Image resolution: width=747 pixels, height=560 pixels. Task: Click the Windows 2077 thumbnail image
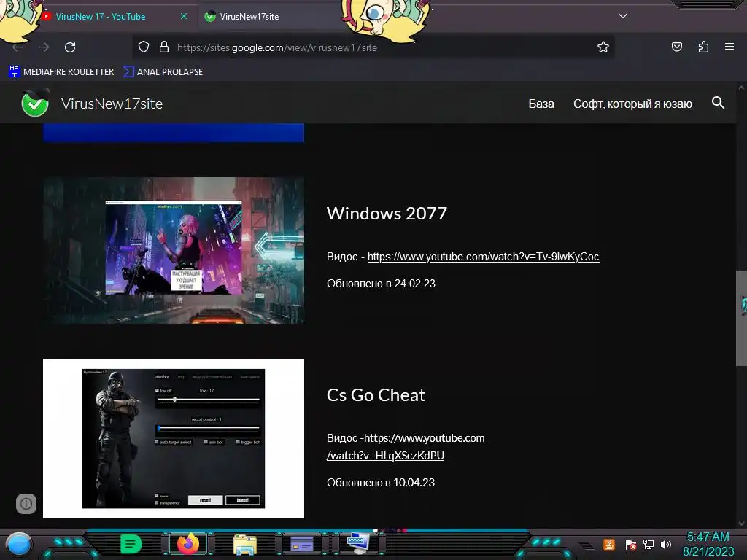[x=174, y=251]
